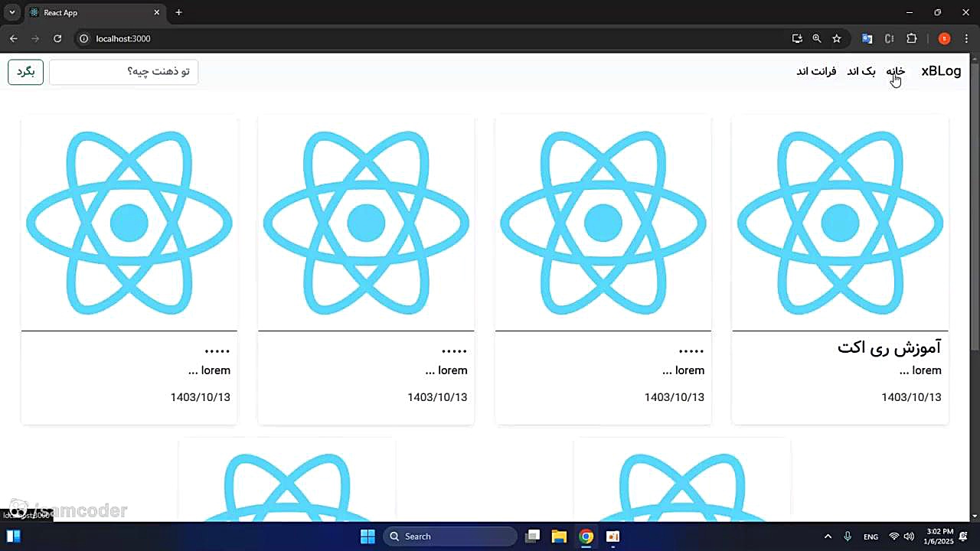Image resolution: width=980 pixels, height=551 pixels.
Task: Open the extension icon next to Translate
Action: point(889,38)
